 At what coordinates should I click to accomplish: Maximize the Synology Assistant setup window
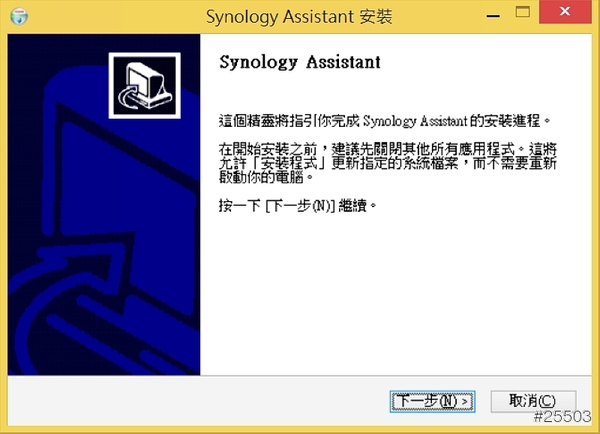click(523, 12)
